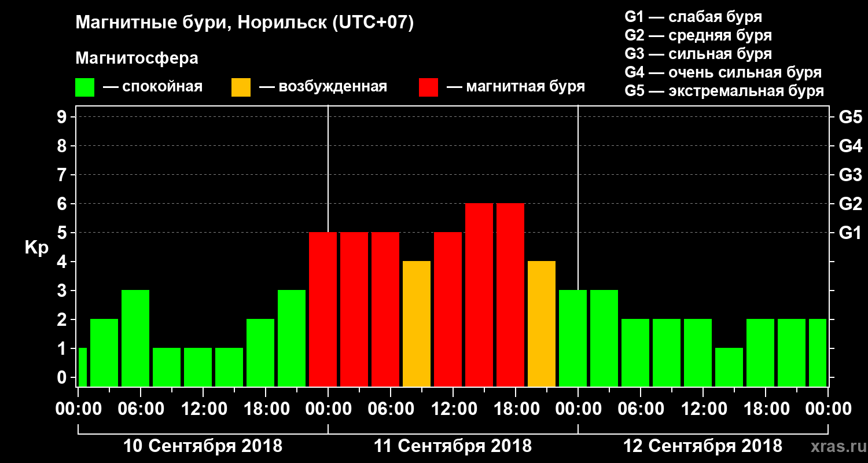The height and width of the screenshot is (463, 868).
Task: Click orange Kp 4 bar after 18:00 on 11 September
Action: click(x=542, y=324)
